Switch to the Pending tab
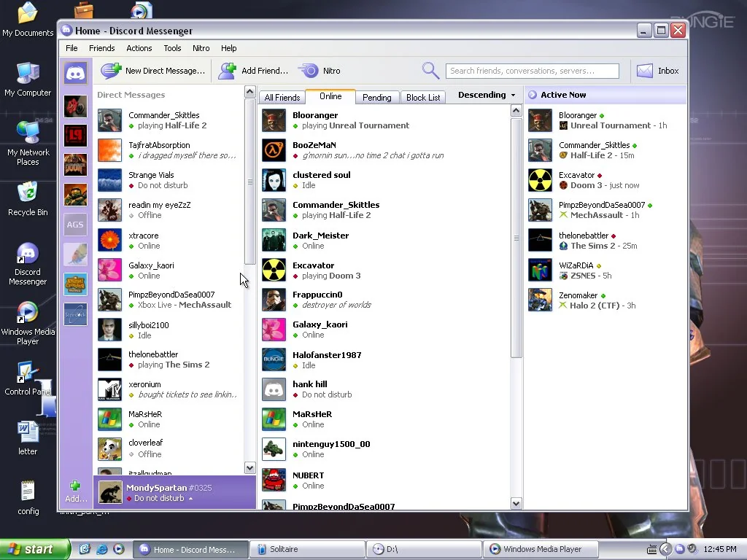 click(x=376, y=98)
